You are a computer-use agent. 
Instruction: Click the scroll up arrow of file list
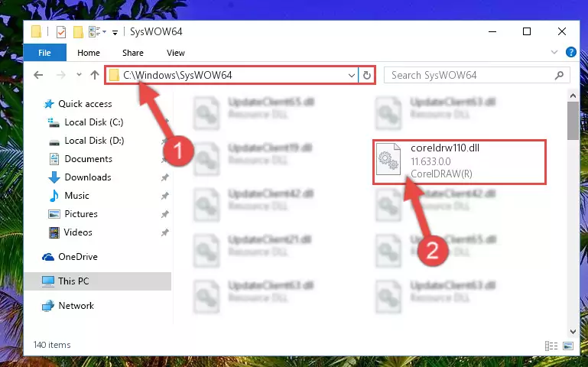click(x=573, y=96)
